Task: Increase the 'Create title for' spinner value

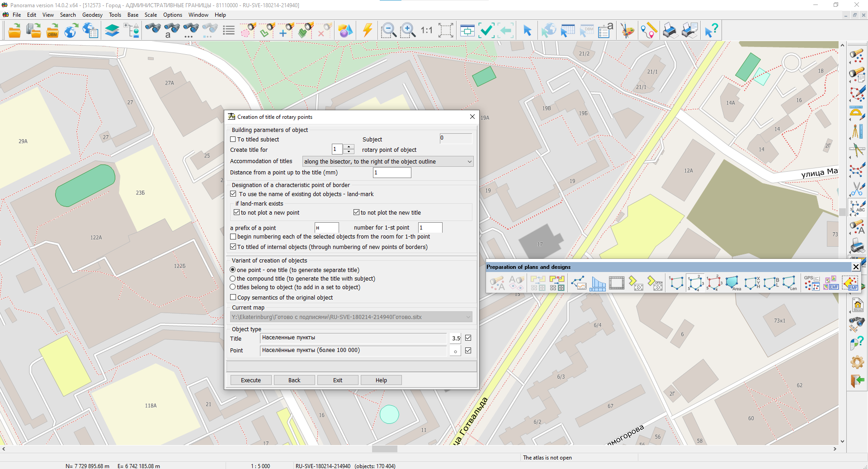Action: tap(349, 147)
